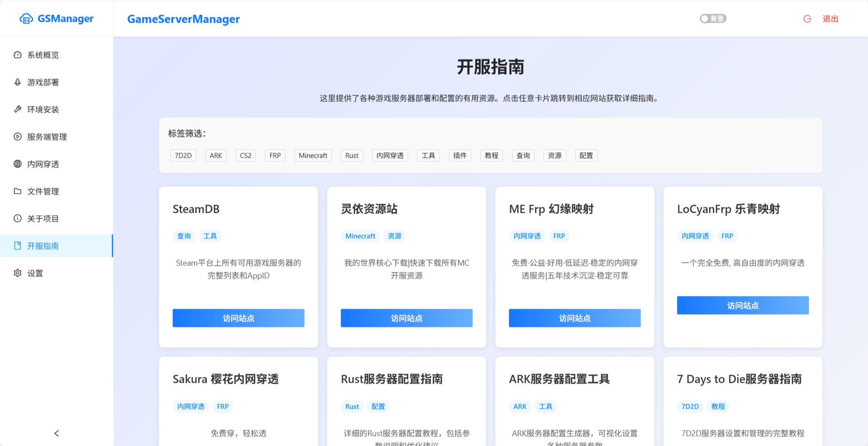Go to 环境安装 menu item
The image size is (868, 446).
[x=56, y=110]
